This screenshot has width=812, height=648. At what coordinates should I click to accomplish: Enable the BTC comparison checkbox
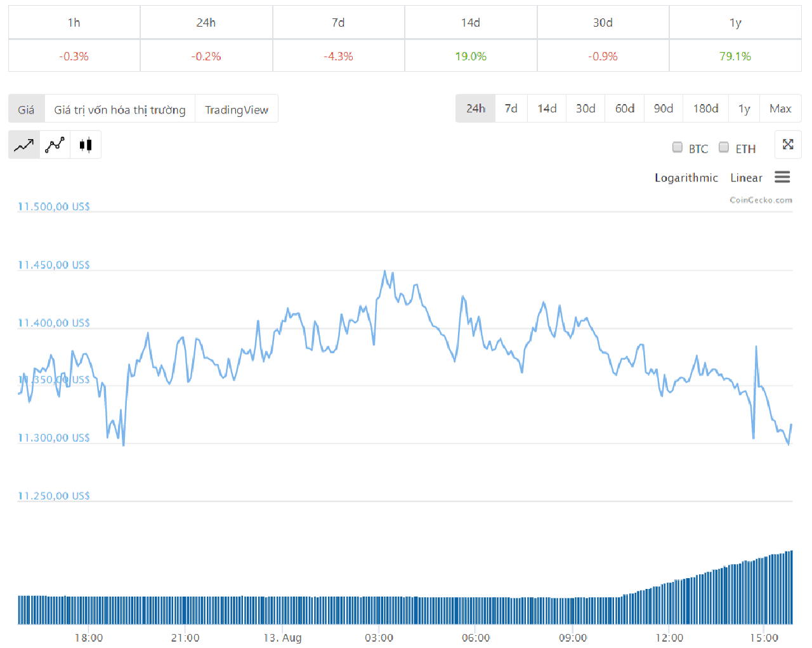[x=678, y=147]
